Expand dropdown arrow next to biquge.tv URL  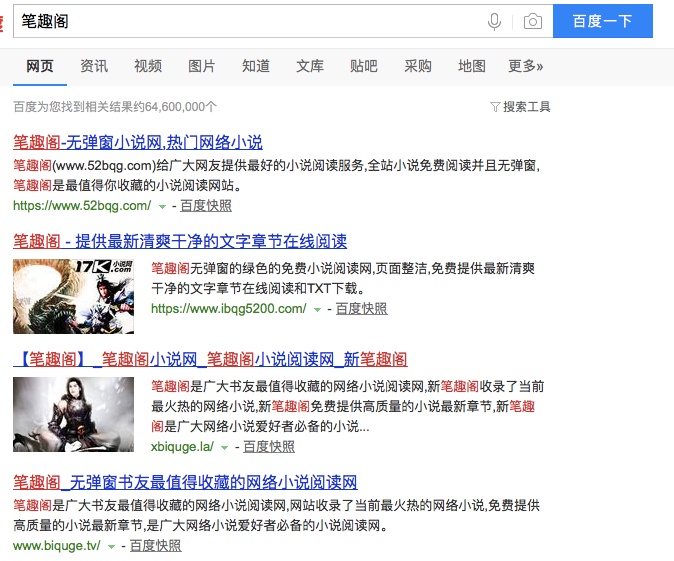(111, 547)
